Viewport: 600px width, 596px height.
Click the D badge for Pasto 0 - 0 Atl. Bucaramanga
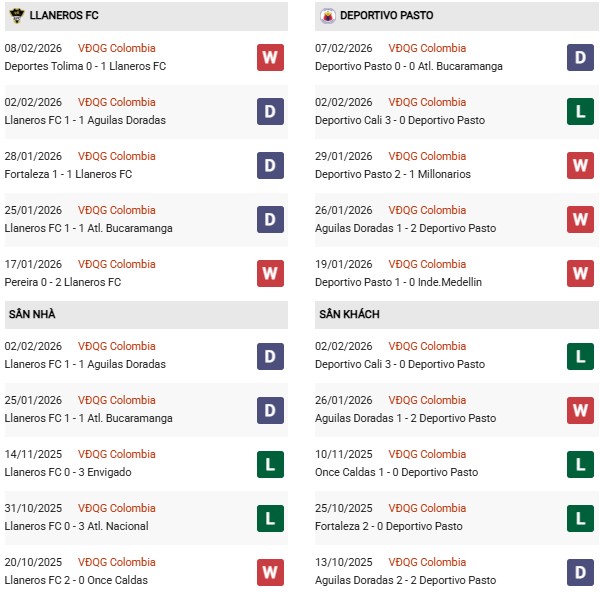[x=580, y=57]
